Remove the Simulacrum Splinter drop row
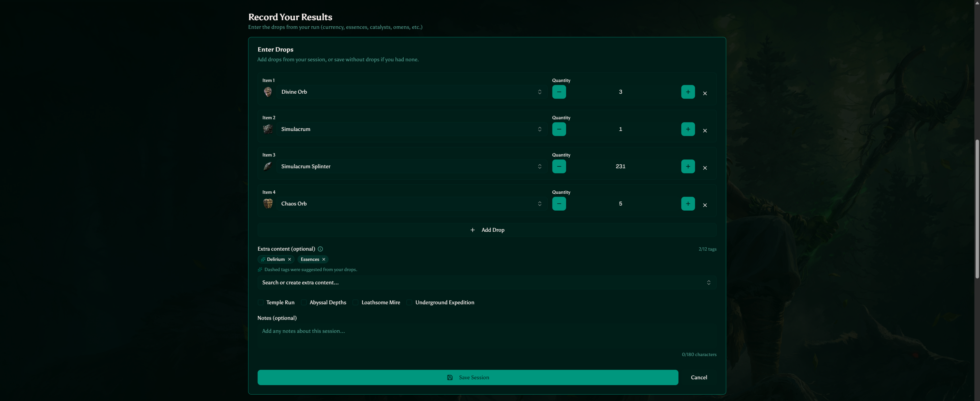Viewport: 980px width, 401px height. coord(705,168)
